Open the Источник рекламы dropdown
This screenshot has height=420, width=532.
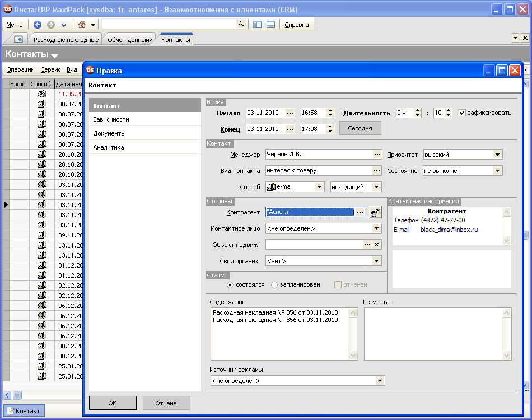click(380, 380)
